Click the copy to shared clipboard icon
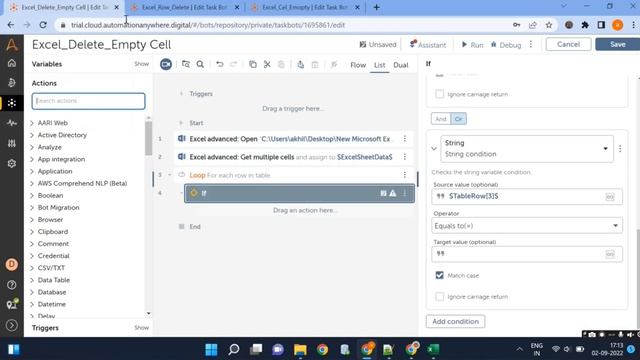This screenshot has height=360, width=640. pyautogui.click(x=300, y=64)
